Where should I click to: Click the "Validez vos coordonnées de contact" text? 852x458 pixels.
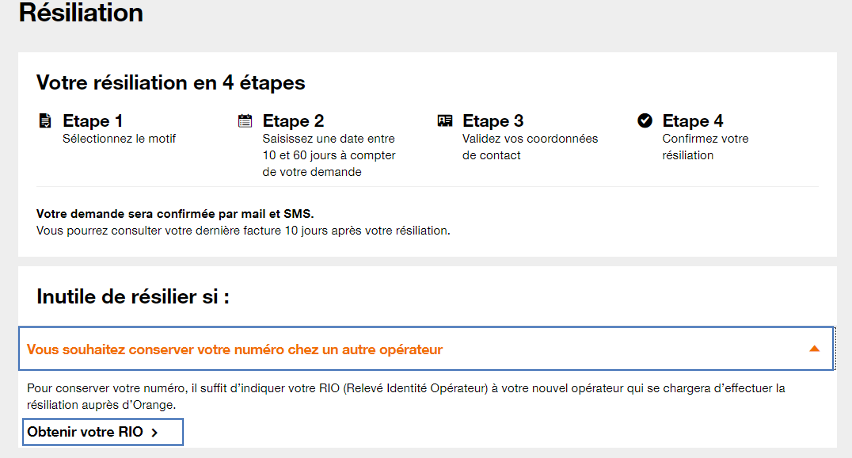530,147
